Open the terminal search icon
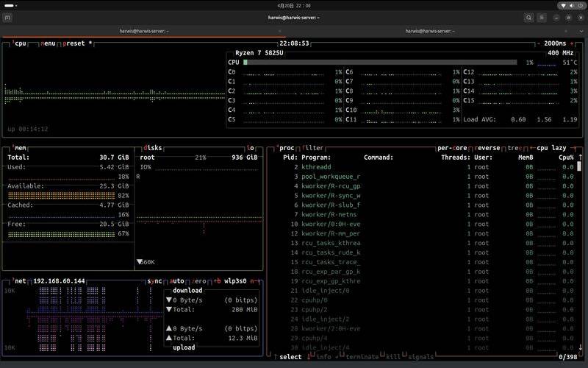This screenshot has width=588, height=368. (528, 18)
